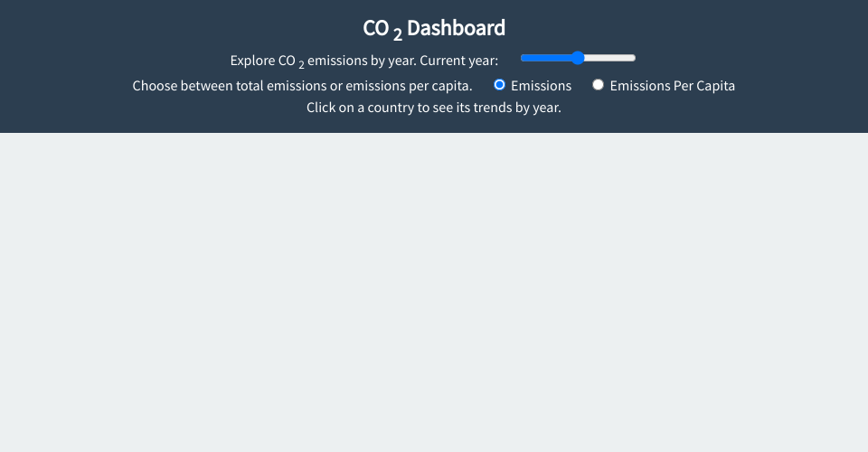This screenshot has height=452, width=868.
Task: Click the empty light-gray chart area
Action: [x=434, y=289]
